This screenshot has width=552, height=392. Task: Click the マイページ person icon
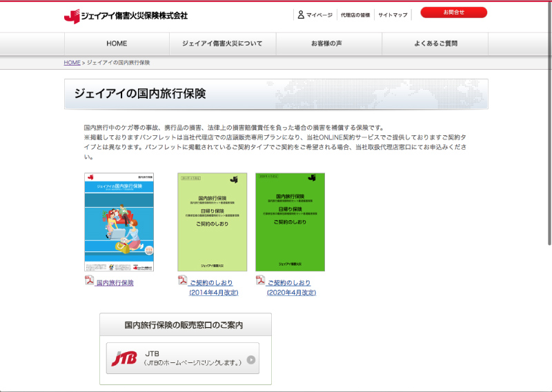coord(301,14)
